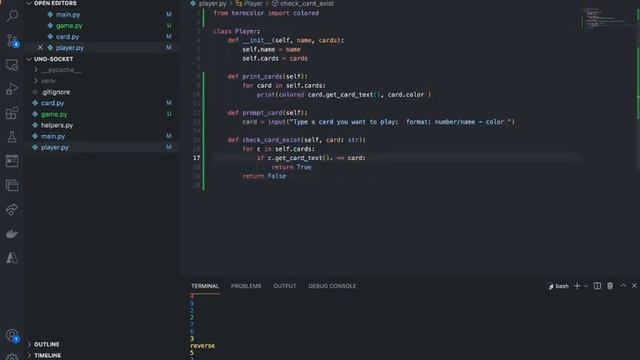Open the Testing flask view
Viewport: 640px width, 360px height.
(12, 137)
